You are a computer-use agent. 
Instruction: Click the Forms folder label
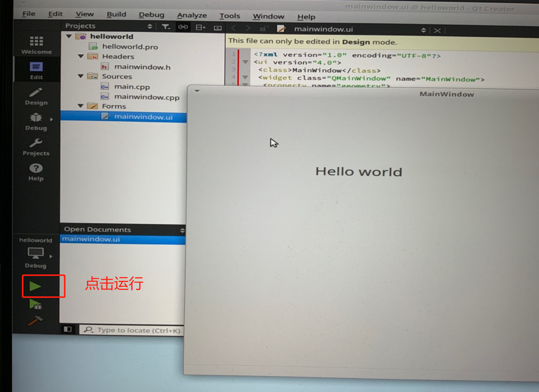114,106
